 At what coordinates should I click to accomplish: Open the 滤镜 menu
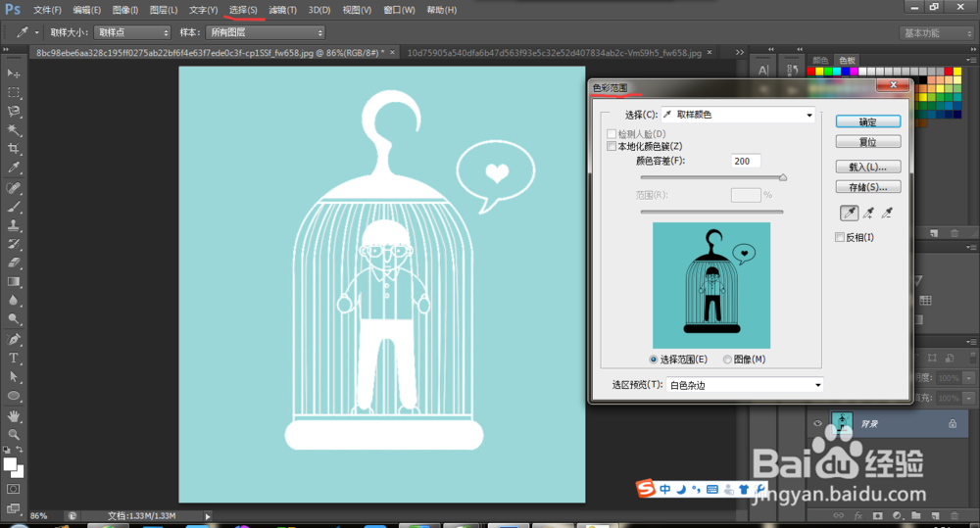click(282, 10)
